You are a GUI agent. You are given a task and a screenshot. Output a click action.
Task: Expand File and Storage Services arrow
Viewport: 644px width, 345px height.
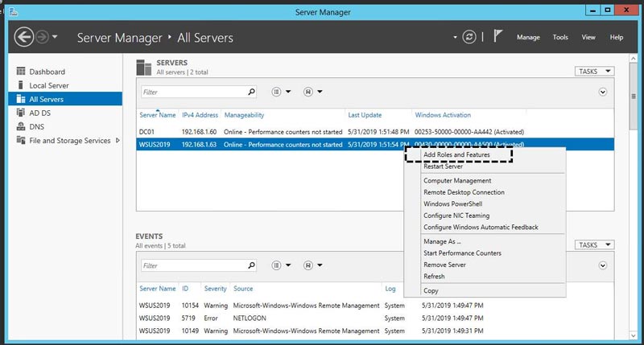pyautogui.click(x=118, y=140)
